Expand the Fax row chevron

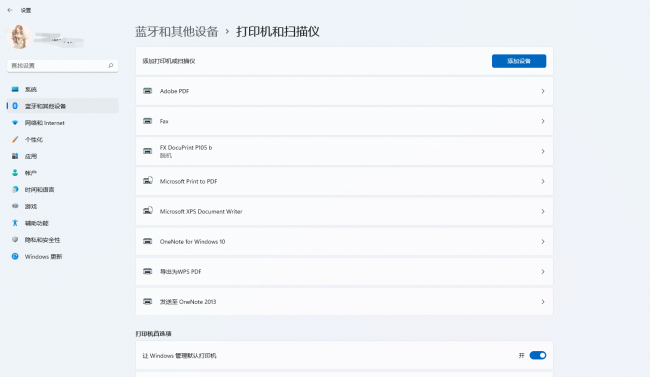[543, 121]
